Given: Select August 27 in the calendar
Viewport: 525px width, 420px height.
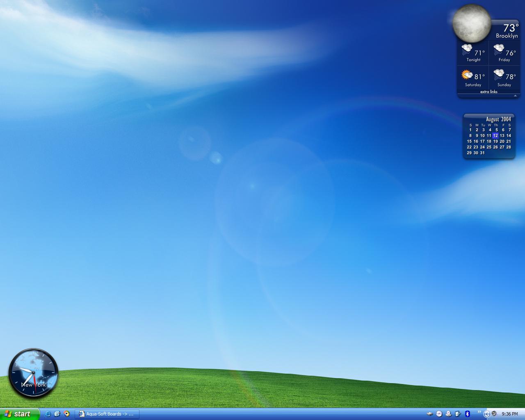Looking at the screenshot, I should click(x=502, y=147).
